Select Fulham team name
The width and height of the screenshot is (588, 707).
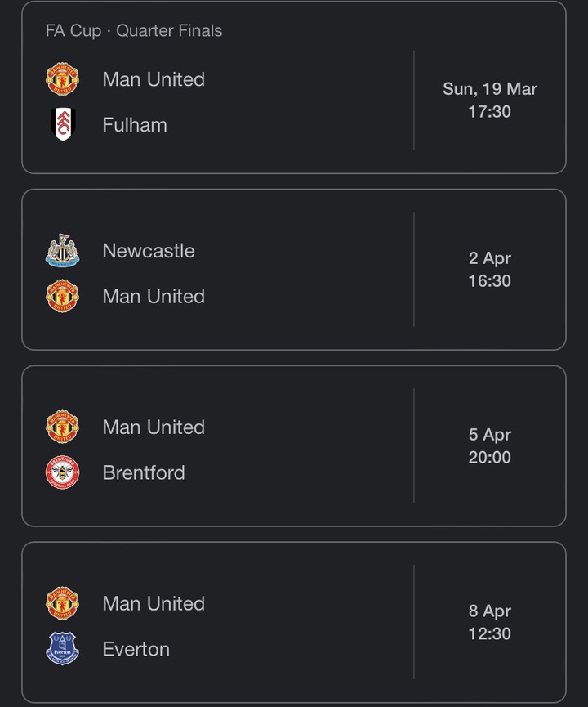135,125
